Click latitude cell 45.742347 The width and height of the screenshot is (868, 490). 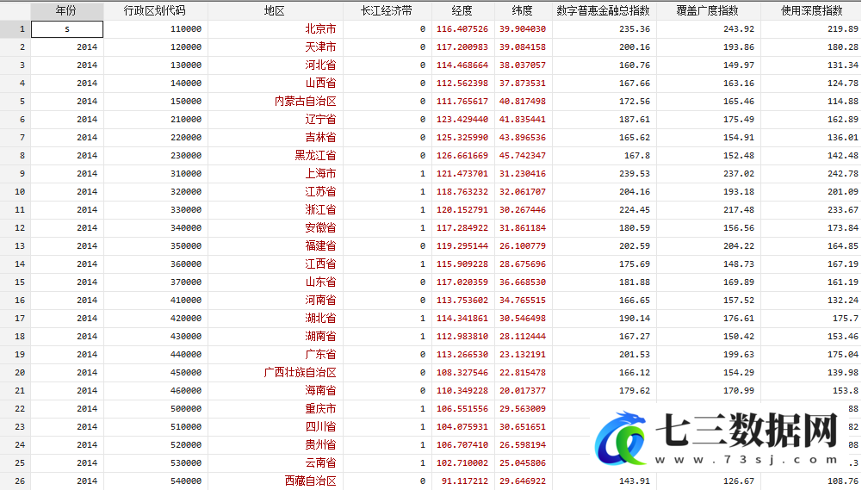click(x=522, y=156)
